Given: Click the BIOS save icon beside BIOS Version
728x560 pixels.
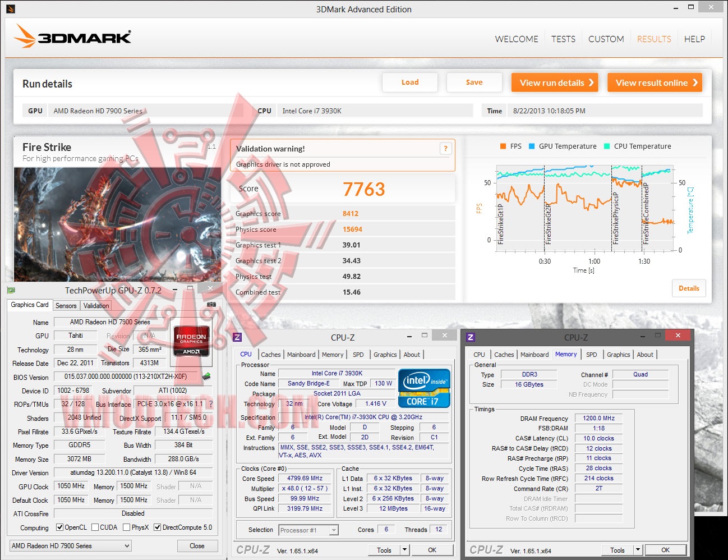Looking at the screenshot, I should pos(206,377).
